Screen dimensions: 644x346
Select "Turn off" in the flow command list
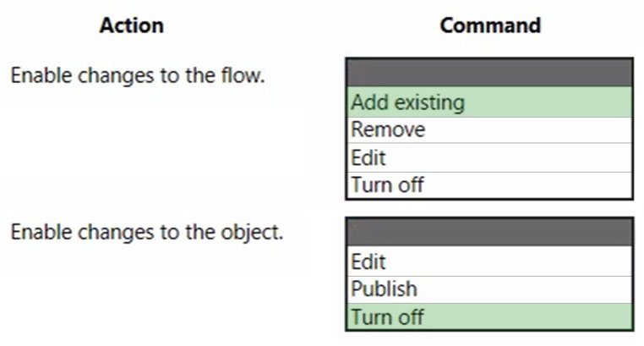(x=489, y=185)
